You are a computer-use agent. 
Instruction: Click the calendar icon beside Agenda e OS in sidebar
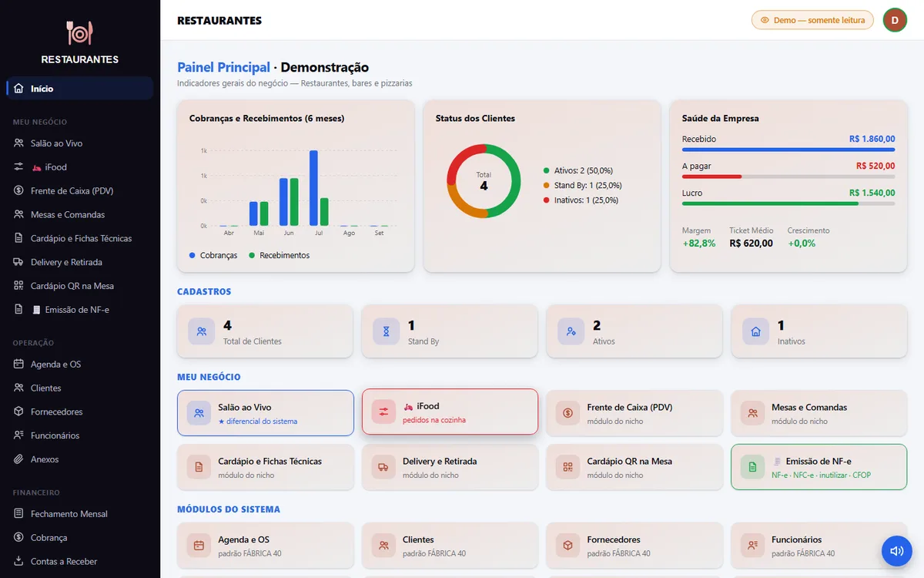(18, 365)
